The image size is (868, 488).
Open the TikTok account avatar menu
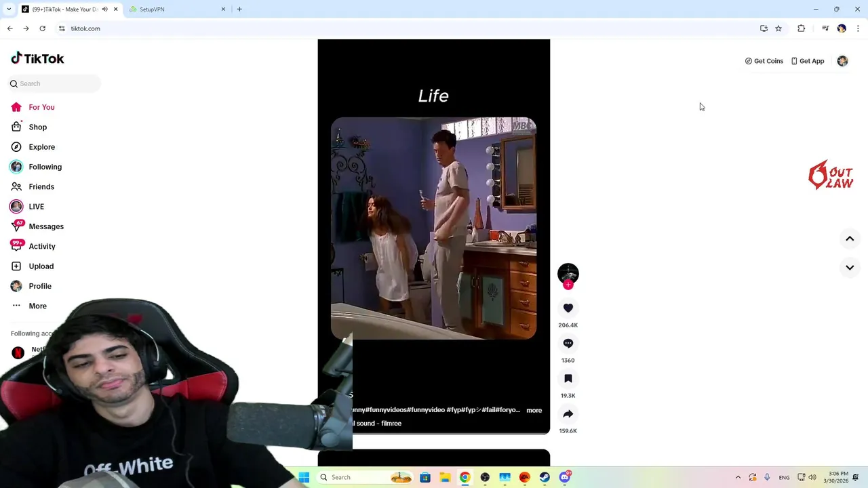click(x=842, y=61)
